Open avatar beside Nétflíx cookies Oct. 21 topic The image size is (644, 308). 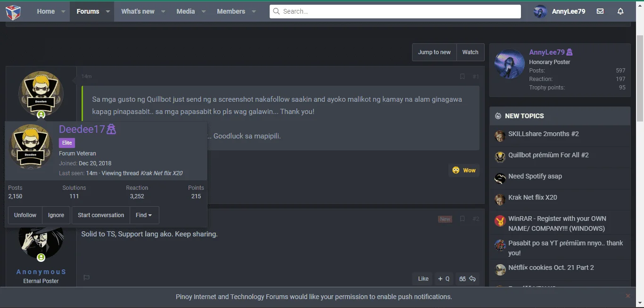(x=500, y=270)
